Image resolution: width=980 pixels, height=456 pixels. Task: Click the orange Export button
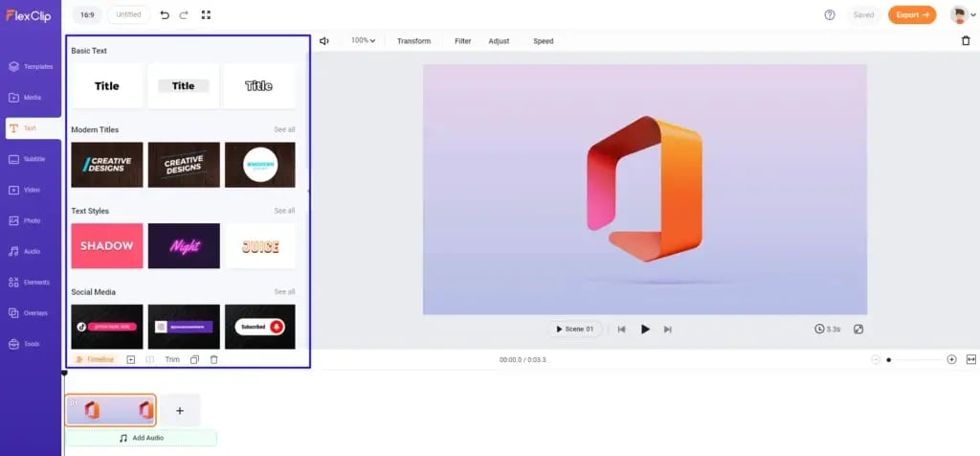point(912,15)
